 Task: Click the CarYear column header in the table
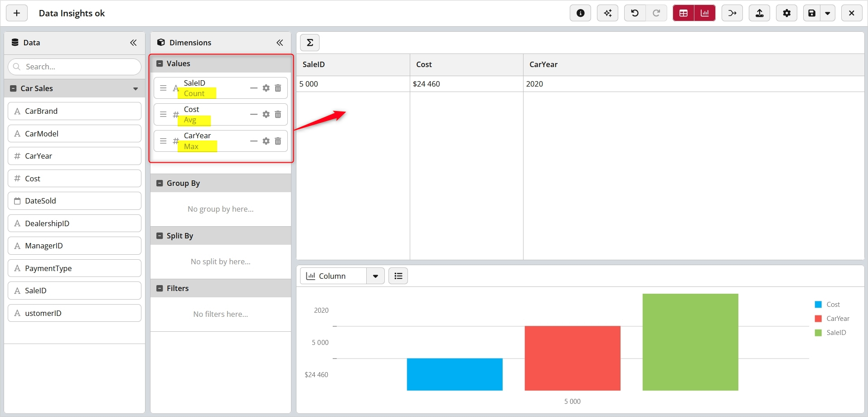coord(693,64)
